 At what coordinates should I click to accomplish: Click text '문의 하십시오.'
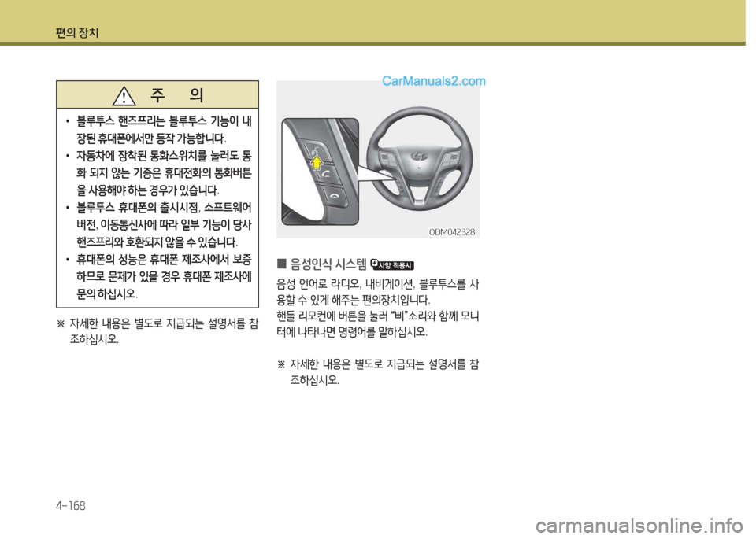pos(107,293)
